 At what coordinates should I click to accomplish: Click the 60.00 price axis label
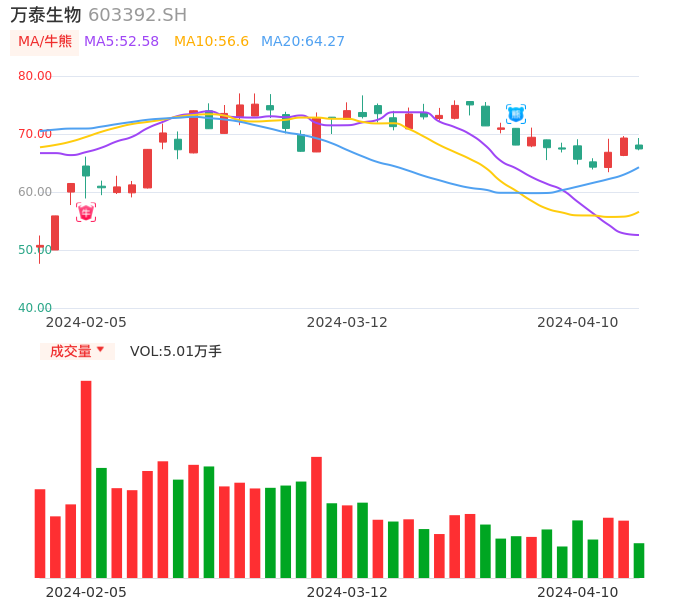35,192
